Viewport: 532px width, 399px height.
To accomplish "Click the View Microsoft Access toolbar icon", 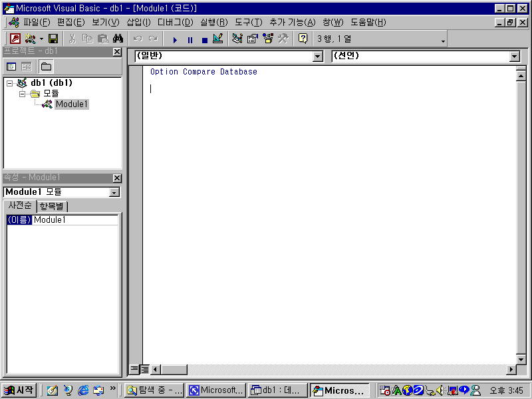I will point(15,39).
